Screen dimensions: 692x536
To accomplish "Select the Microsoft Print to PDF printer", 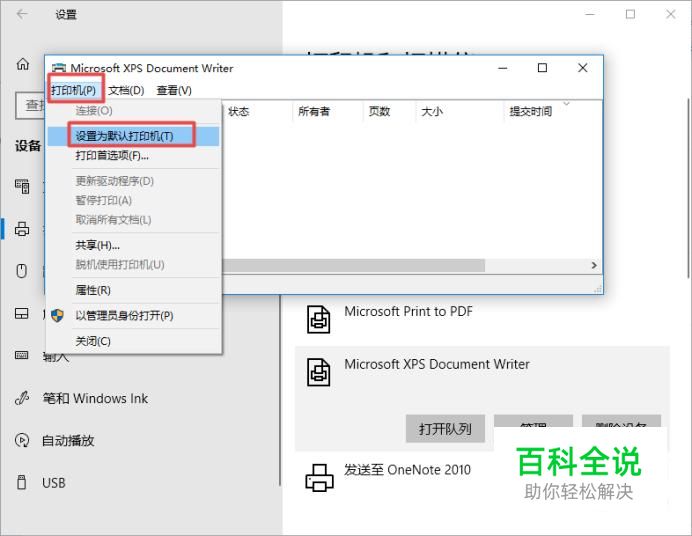I will pos(482,319).
